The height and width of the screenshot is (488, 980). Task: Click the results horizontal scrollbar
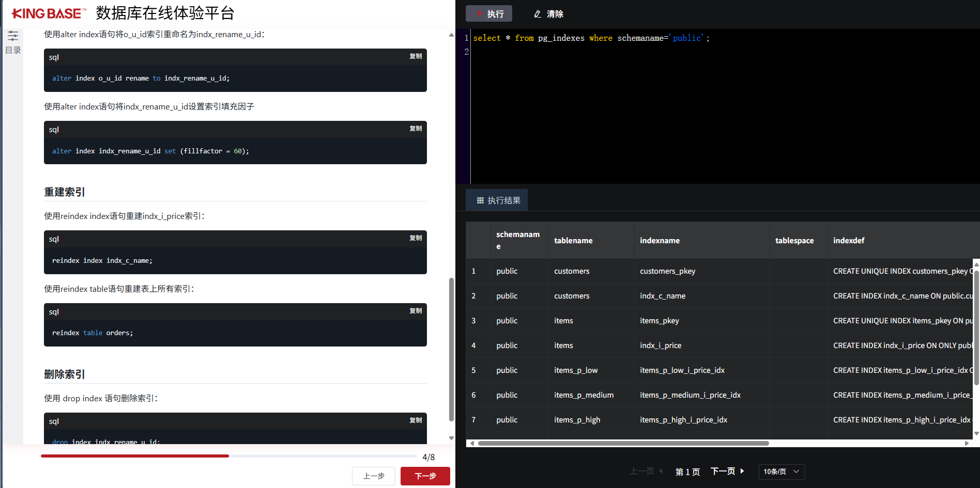point(623,443)
